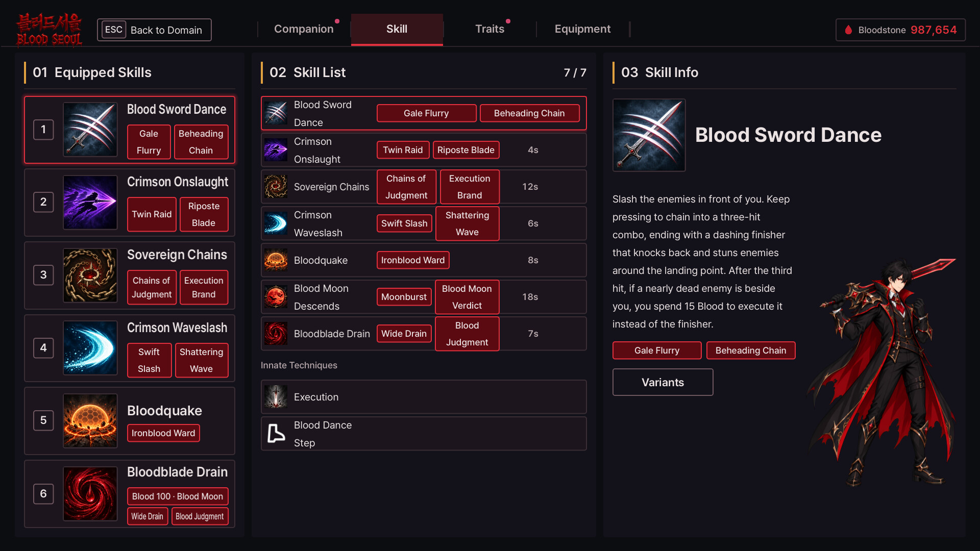The width and height of the screenshot is (980, 551).
Task: Click Gale Flurry tag in Skill List row
Action: point(426,113)
